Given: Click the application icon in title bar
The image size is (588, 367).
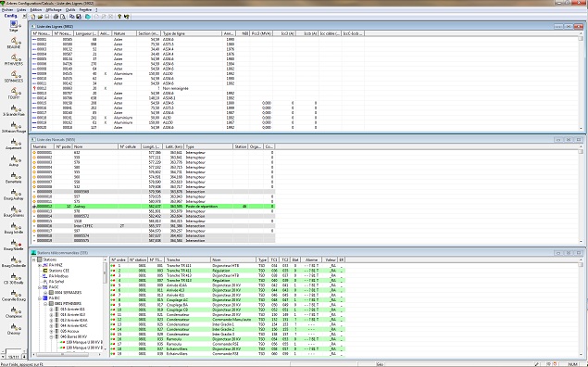Looking at the screenshot, I should (x=3, y=3).
